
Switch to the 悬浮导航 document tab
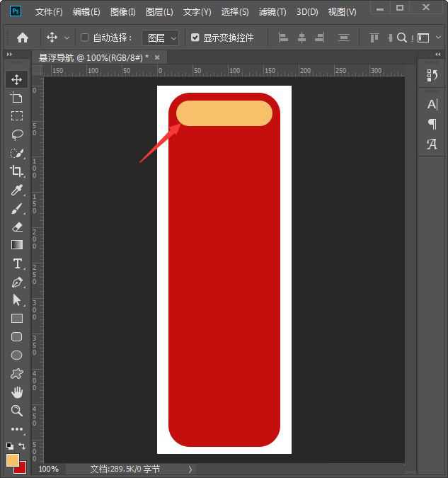point(93,57)
